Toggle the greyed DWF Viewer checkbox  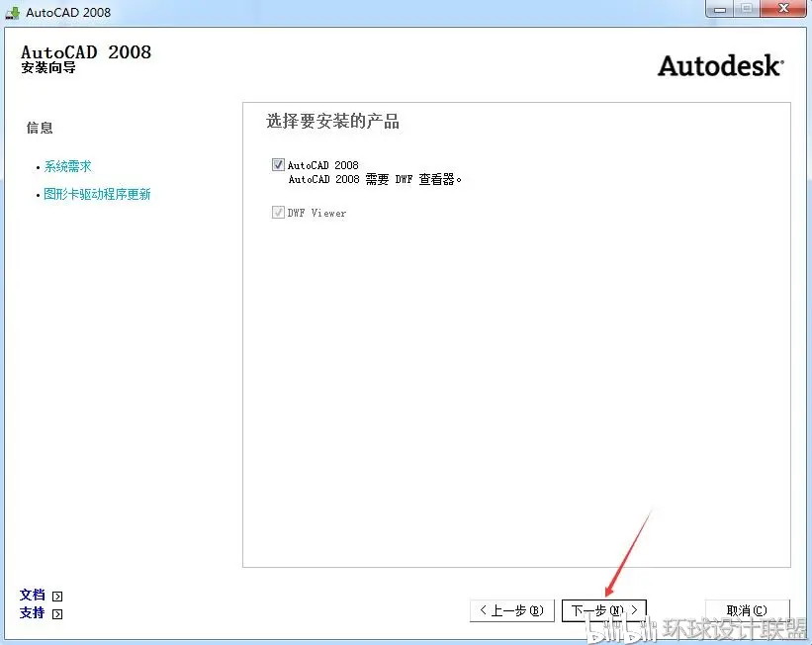(x=278, y=213)
